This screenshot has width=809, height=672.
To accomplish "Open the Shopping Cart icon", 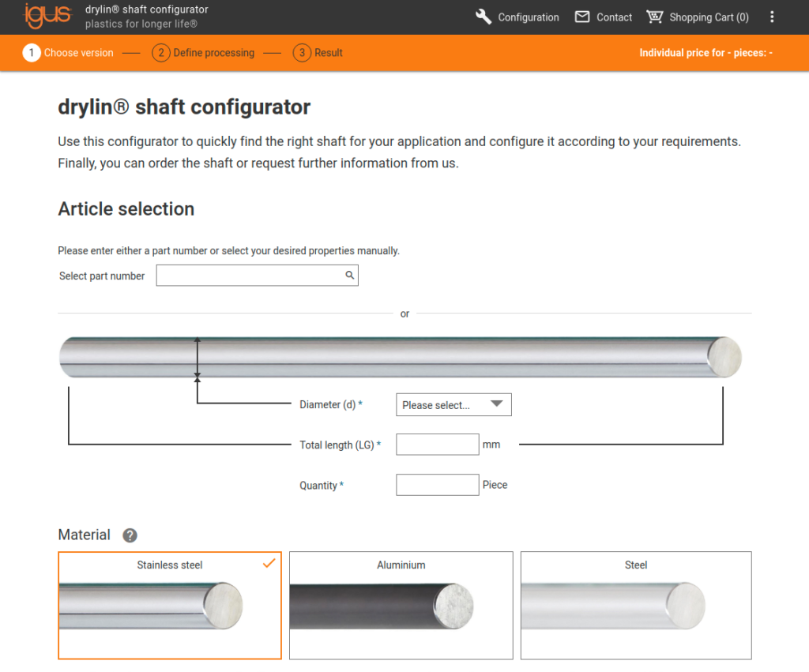I will point(654,17).
